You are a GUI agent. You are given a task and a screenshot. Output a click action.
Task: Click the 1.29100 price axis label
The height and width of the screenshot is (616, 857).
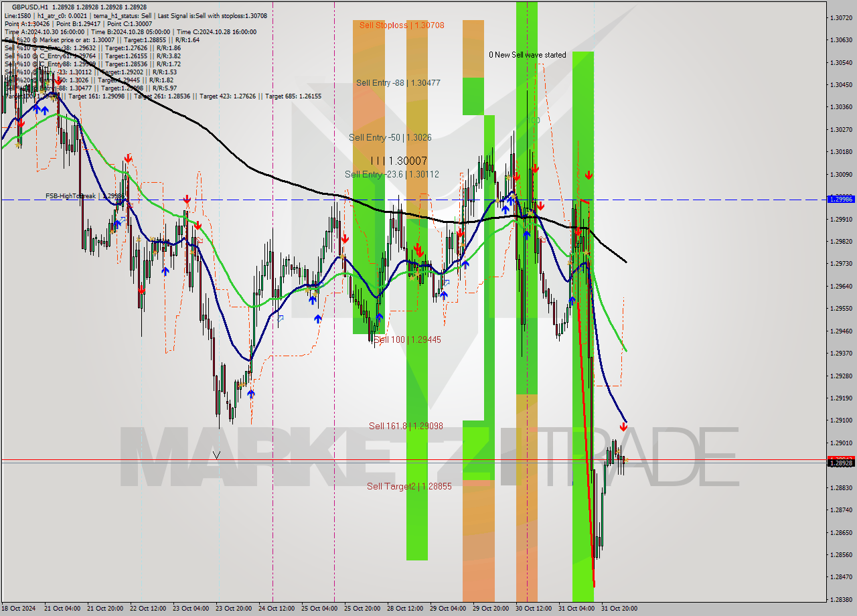pyautogui.click(x=841, y=420)
